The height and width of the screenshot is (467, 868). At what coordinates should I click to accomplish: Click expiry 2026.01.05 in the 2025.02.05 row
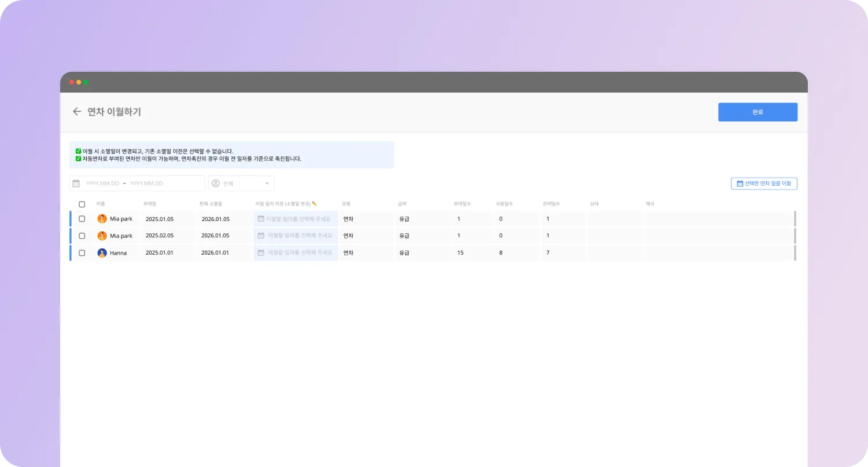click(x=215, y=236)
